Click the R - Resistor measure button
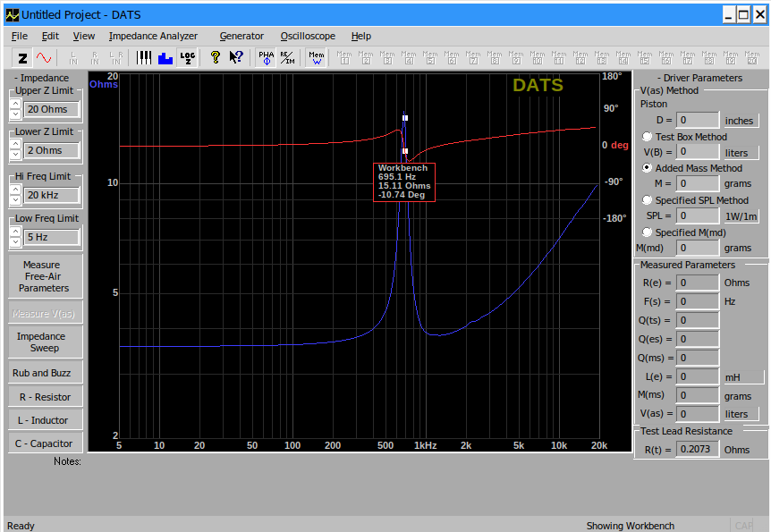771x532 pixels. click(46, 397)
